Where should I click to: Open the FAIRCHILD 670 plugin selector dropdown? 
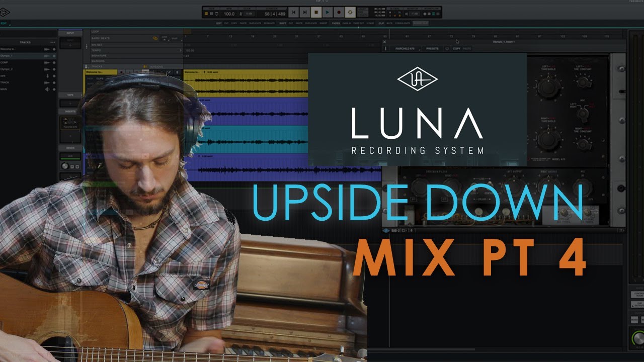click(406, 49)
